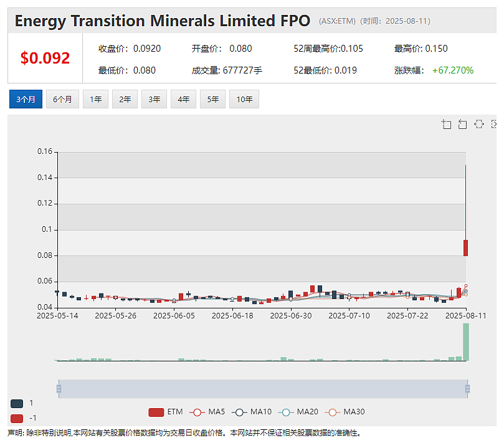
Task: Select the 3个月 time range tab
Action: pos(26,99)
